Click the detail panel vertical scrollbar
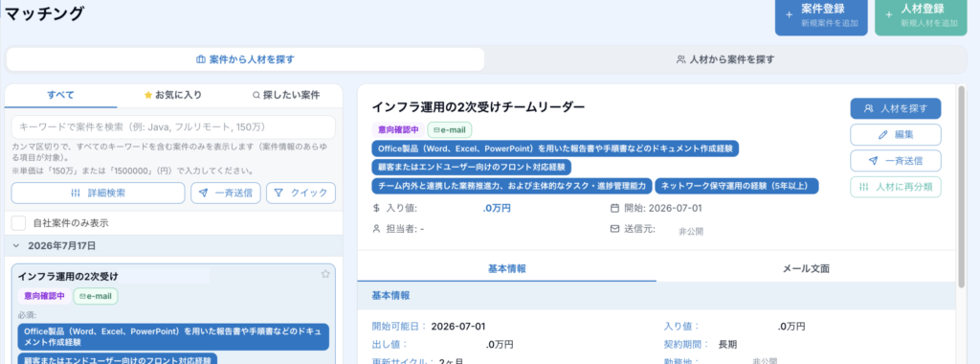The width and height of the screenshot is (980, 364). click(x=961, y=188)
